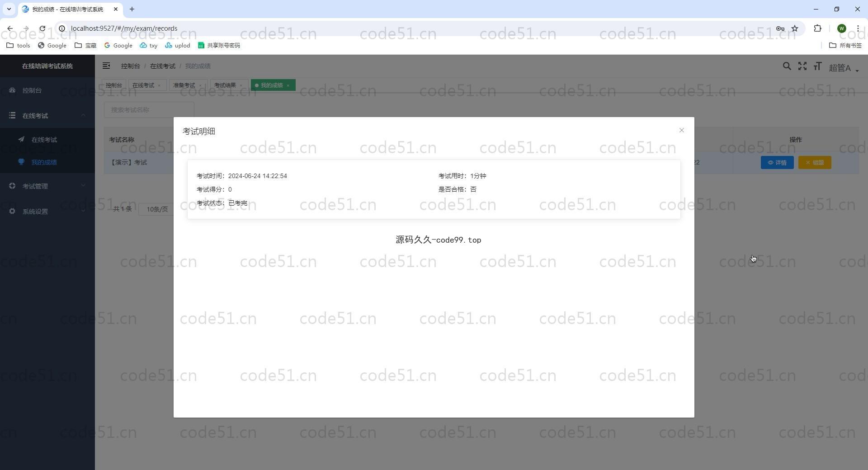Viewport: 868px width, 470px height.
Task: Toggle fullscreen mode icon
Action: pos(802,66)
